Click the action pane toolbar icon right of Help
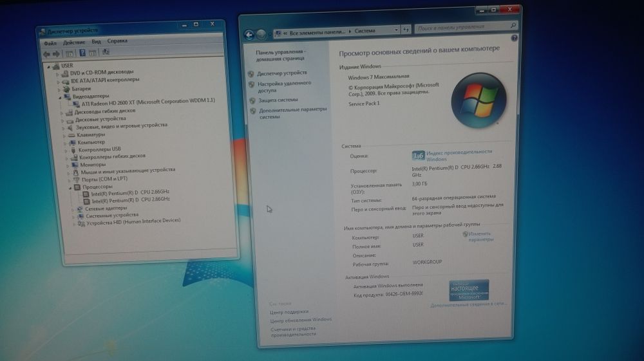Screen dimensions: 644x361 [x=93, y=53]
